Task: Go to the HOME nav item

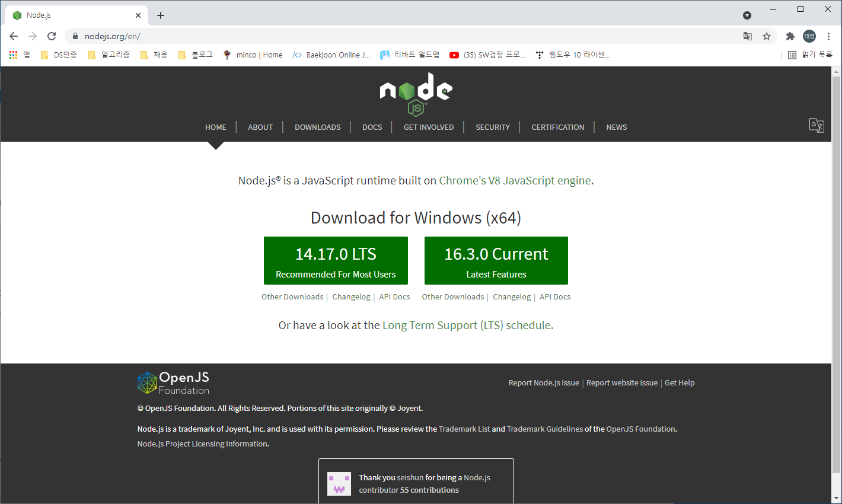Action: pos(216,127)
